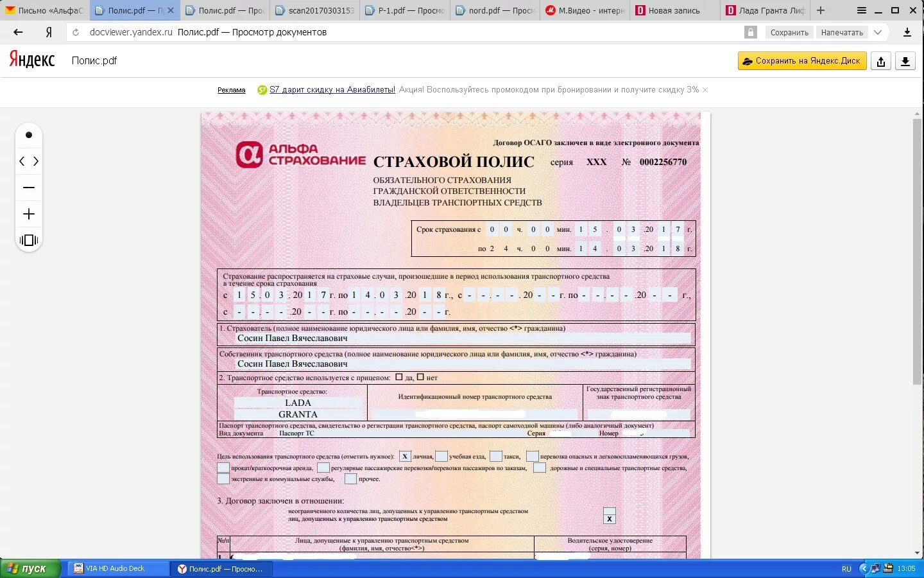Go to previous page arrow
The image size is (924, 578).
tap(22, 161)
